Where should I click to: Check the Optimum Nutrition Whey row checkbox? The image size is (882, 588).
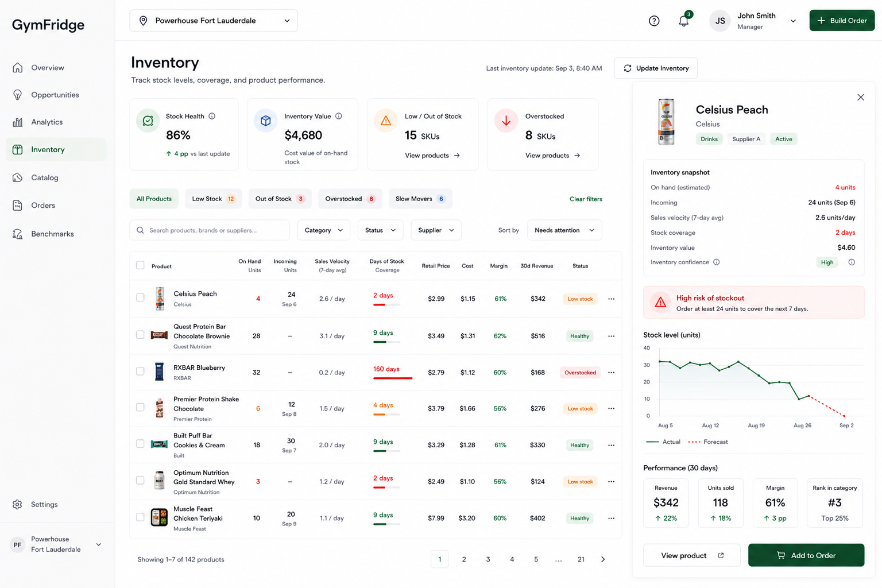pos(140,480)
